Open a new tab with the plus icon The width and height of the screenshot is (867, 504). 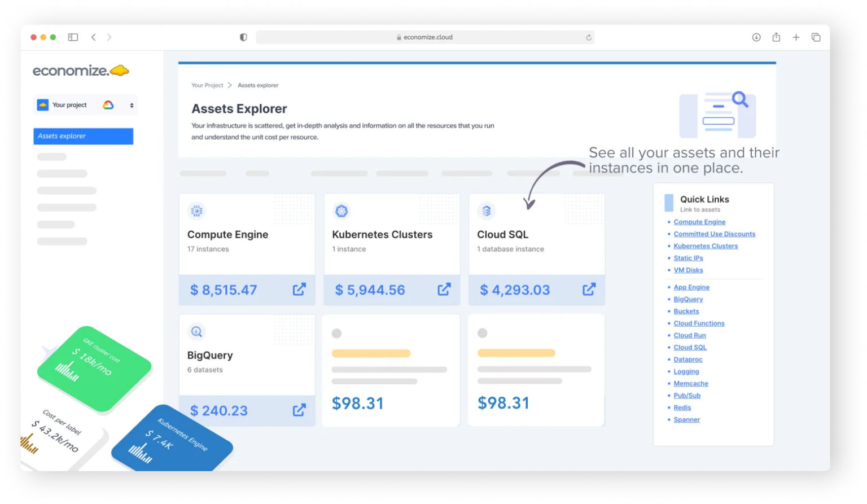(796, 37)
